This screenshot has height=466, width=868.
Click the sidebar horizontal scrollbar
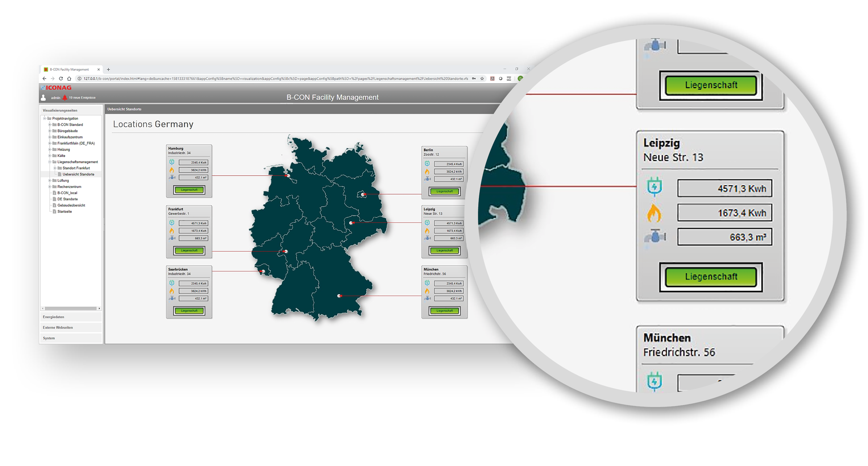coord(71,308)
